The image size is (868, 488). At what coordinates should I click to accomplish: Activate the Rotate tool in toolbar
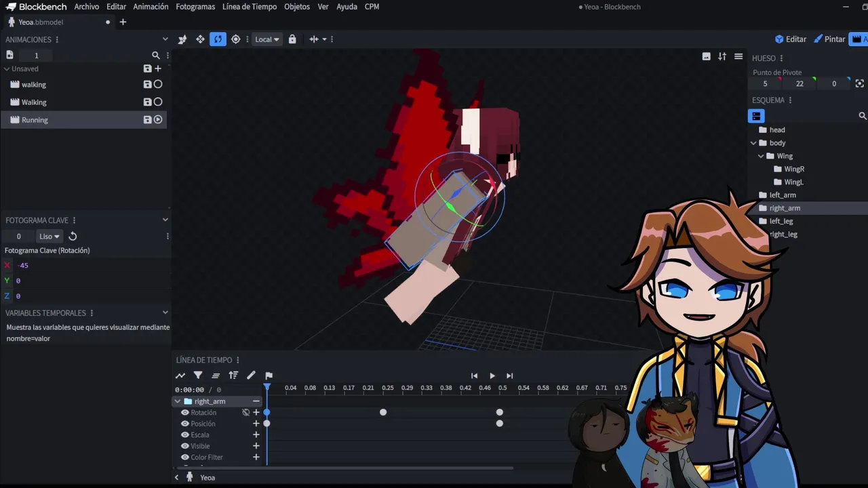coord(218,39)
